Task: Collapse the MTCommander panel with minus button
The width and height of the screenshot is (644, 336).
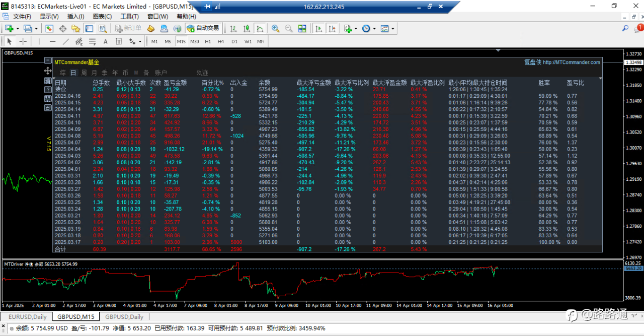Action: (x=48, y=60)
